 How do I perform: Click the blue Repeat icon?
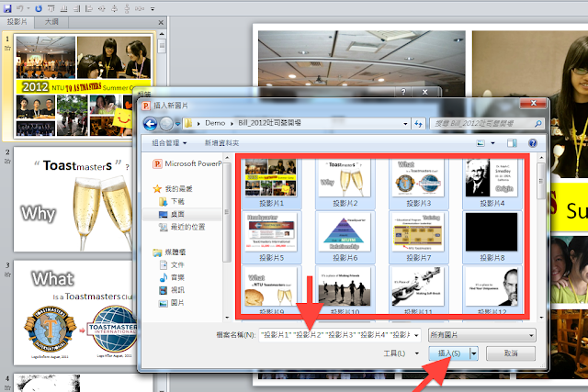pyautogui.click(x=39, y=8)
